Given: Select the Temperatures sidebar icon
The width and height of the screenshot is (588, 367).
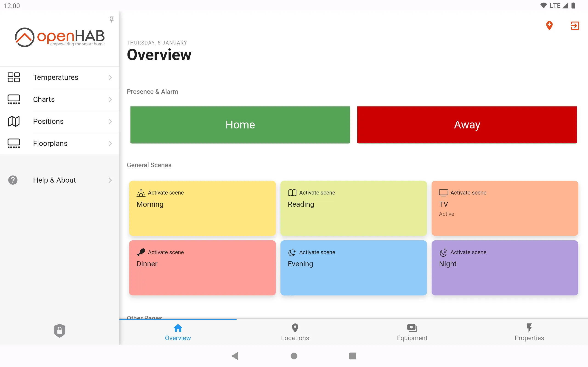Looking at the screenshot, I should tap(14, 77).
